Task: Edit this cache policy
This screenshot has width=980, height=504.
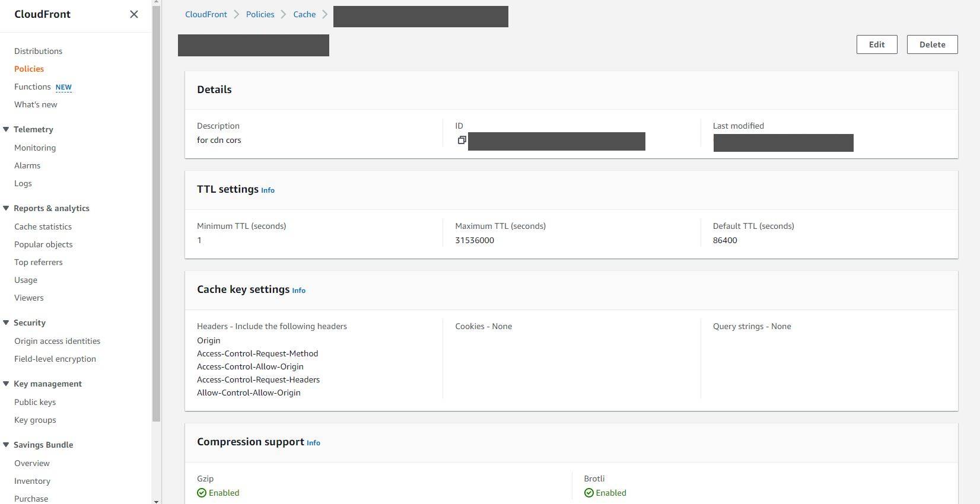Action: pos(877,44)
